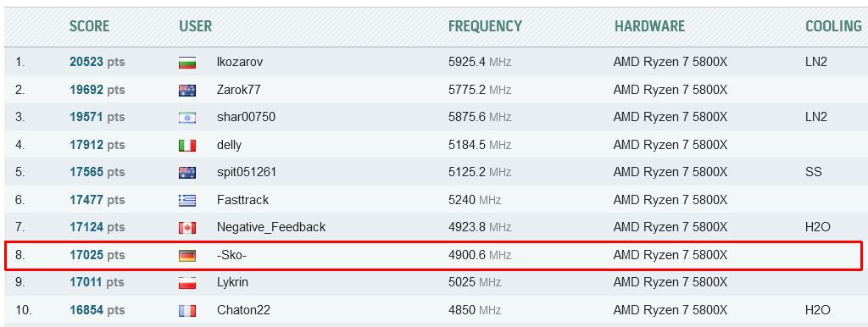Click the Bulgarian flag icon beside lkozarov
The width and height of the screenshot is (868, 327).
187,63
